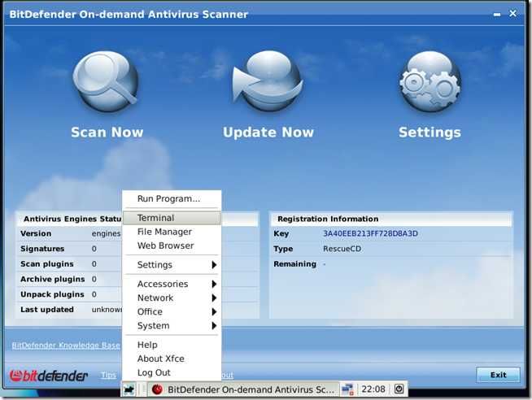Expand the Settings submenu
Screen dimensions: 532x400
(x=172, y=265)
